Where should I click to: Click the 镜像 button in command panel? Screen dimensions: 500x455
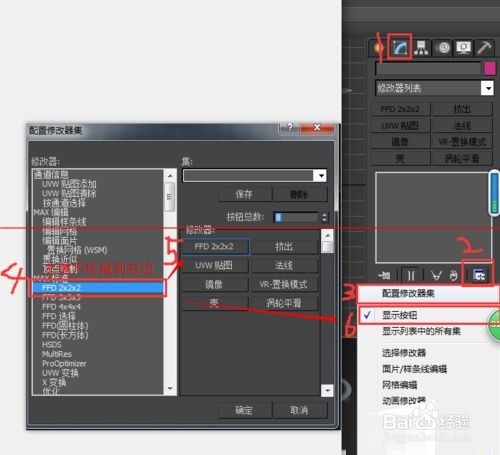pyautogui.click(x=400, y=142)
